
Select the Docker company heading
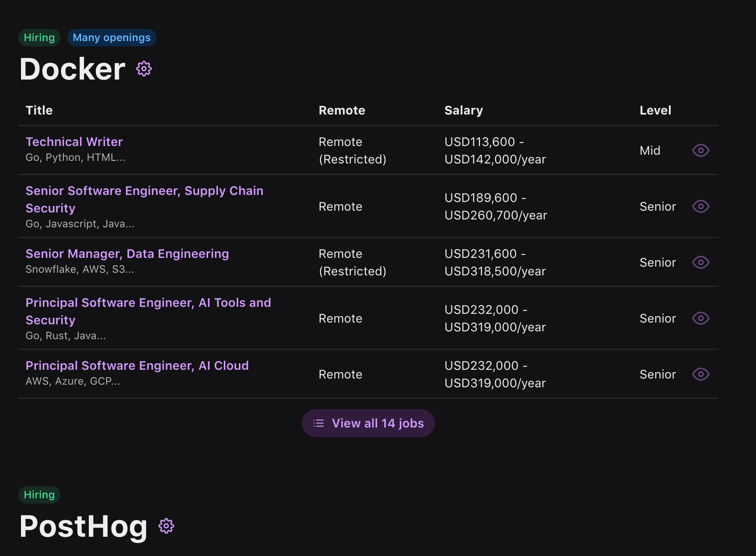tap(71, 69)
